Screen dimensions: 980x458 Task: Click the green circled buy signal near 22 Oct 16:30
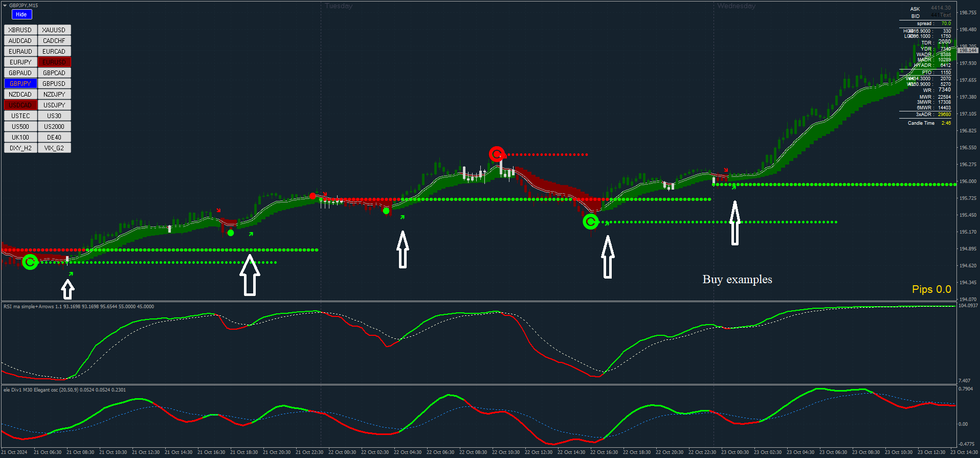[591, 222]
